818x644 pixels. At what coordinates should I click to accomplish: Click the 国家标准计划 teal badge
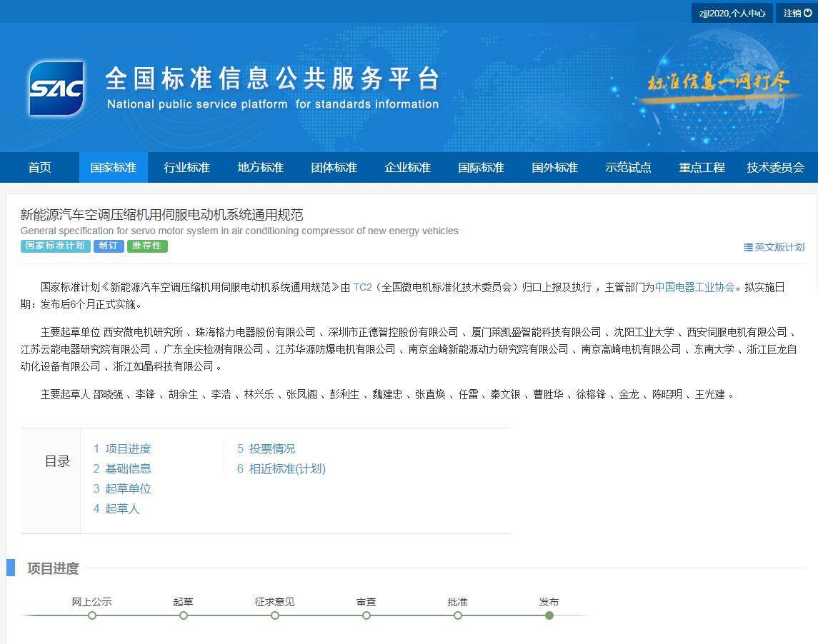(56, 246)
